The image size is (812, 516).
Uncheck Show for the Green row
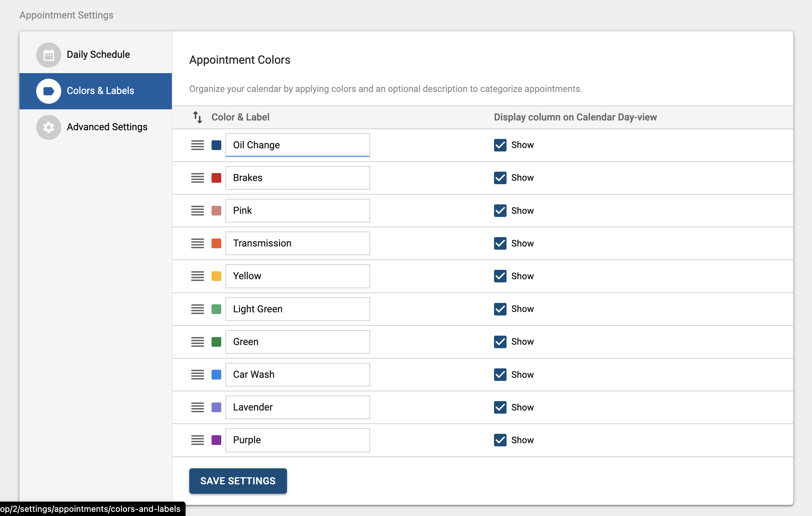[x=500, y=342]
